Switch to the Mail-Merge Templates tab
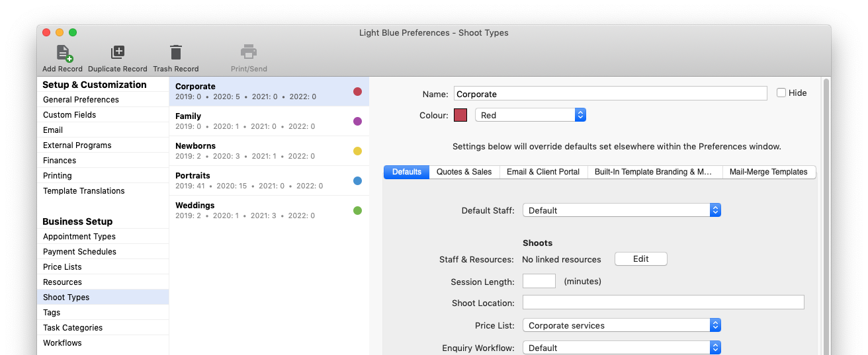Image resolution: width=868 pixels, height=355 pixels. click(768, 172)
